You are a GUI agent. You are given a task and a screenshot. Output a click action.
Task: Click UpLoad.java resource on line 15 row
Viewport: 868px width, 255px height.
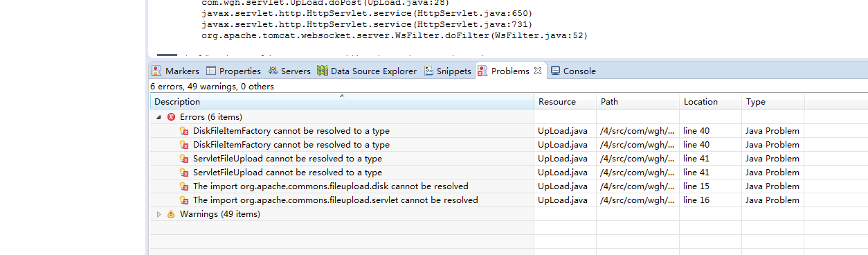pyautogui.click(x=563, y=186)
